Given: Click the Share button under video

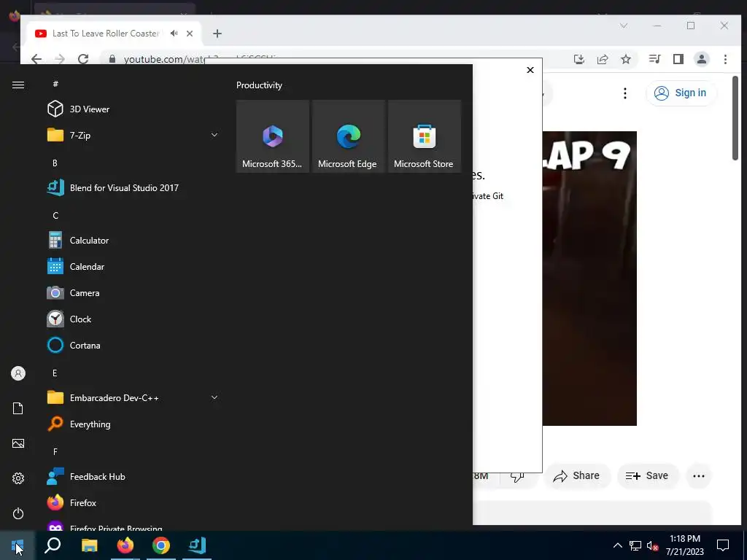Looking at the screenshot, I should coord(577,475).
